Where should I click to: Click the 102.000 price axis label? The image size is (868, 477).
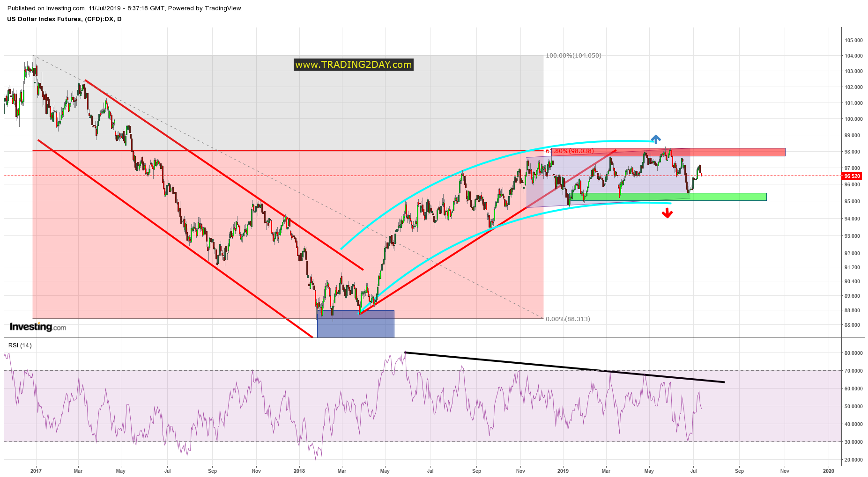853,87
